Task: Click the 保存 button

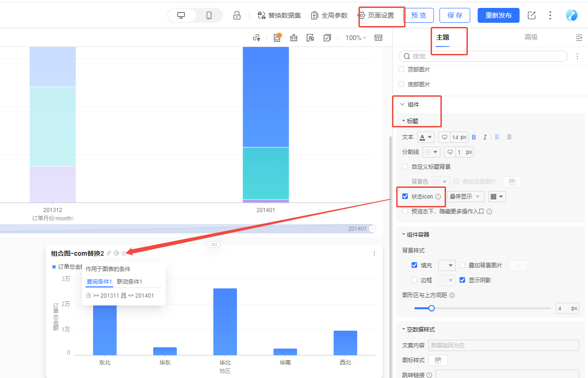Action: click(454, 15)
